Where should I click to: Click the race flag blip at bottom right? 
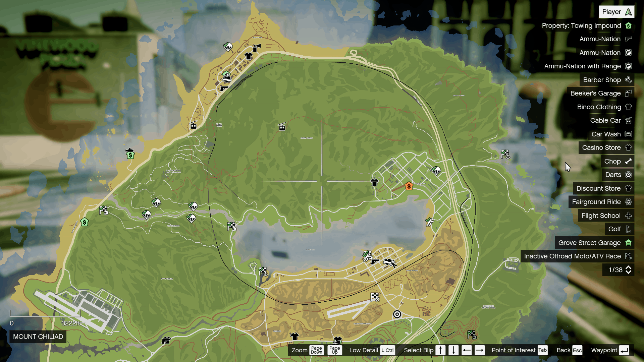point(472,335)
